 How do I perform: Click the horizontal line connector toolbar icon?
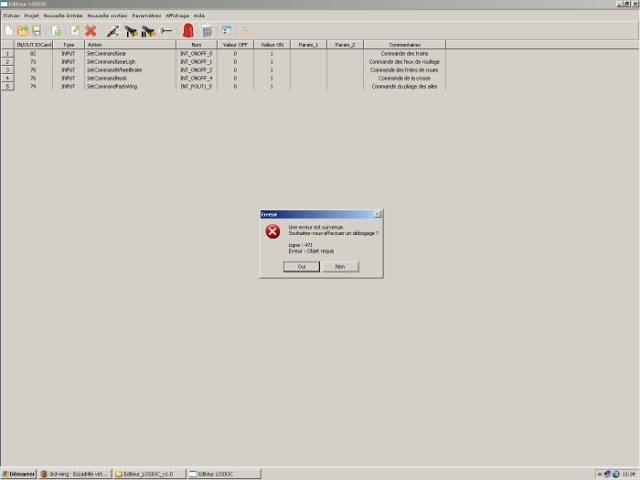(166, 31)
